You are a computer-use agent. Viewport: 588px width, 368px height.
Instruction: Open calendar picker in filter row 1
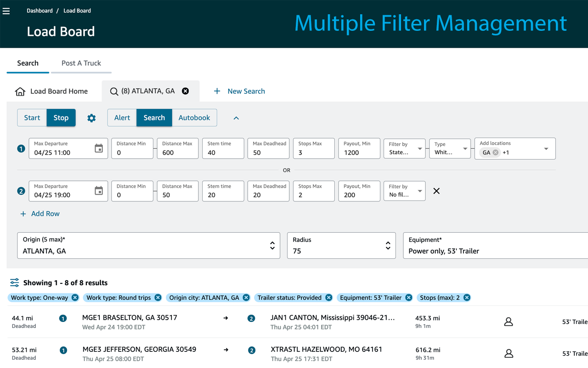click(x=99, y=149)
